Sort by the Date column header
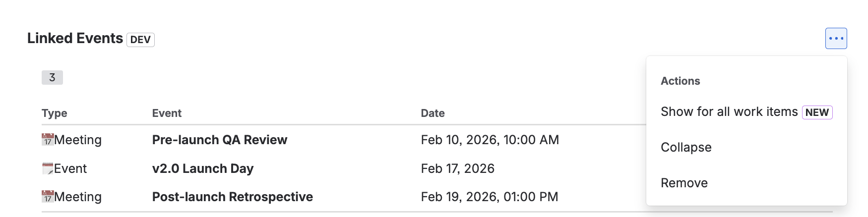Screen dimensions: 868x217 click(433, 113)
